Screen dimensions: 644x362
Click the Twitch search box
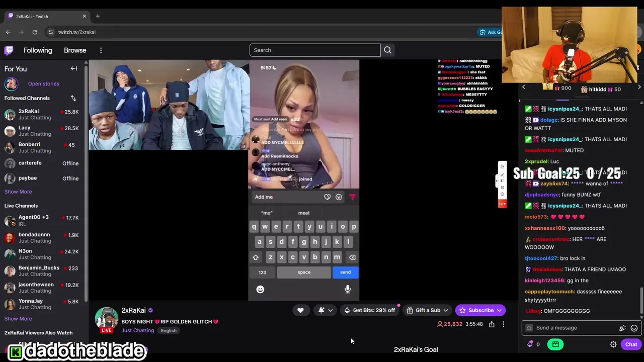[x=315, y=50]
